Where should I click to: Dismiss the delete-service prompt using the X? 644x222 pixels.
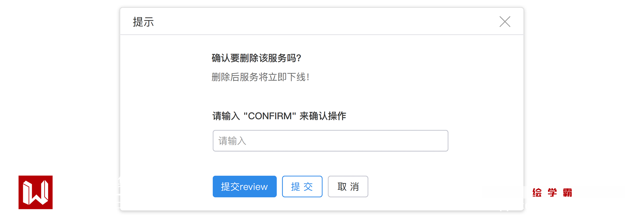coord(505,22)
